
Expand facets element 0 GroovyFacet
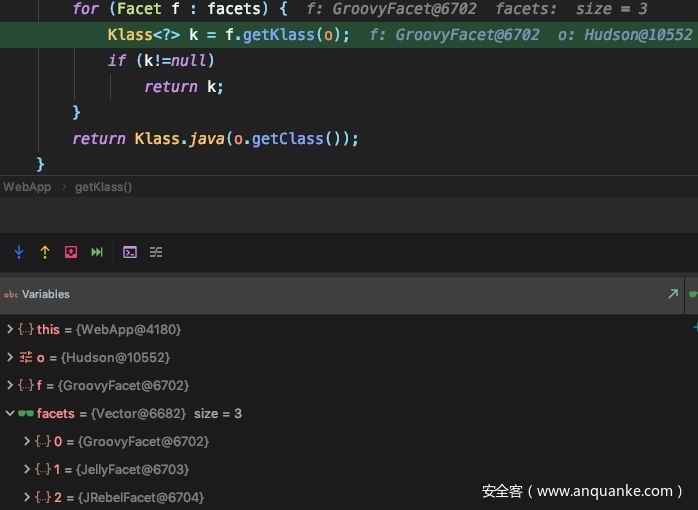tap(27, 441)
